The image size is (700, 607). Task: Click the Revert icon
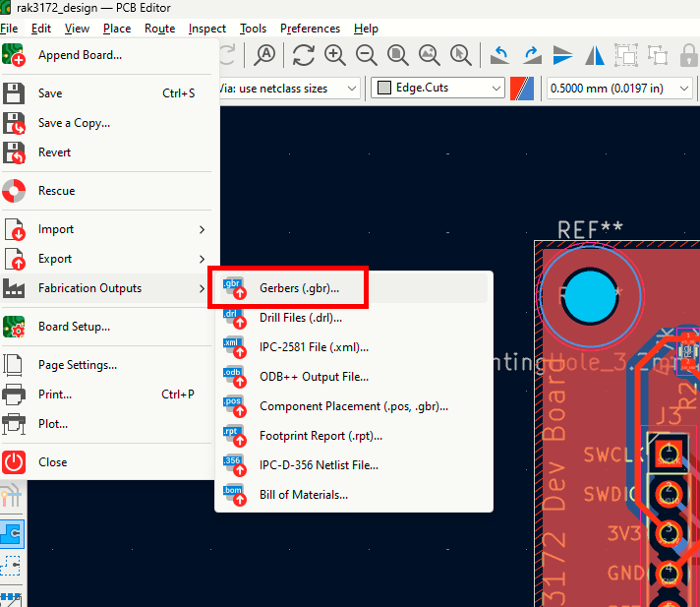pos(14,152)
